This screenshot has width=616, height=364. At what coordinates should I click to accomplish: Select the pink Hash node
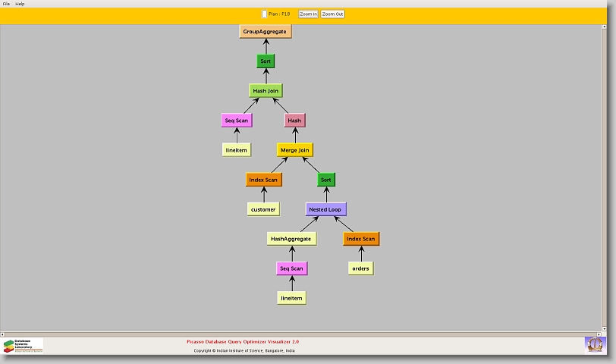294,121
